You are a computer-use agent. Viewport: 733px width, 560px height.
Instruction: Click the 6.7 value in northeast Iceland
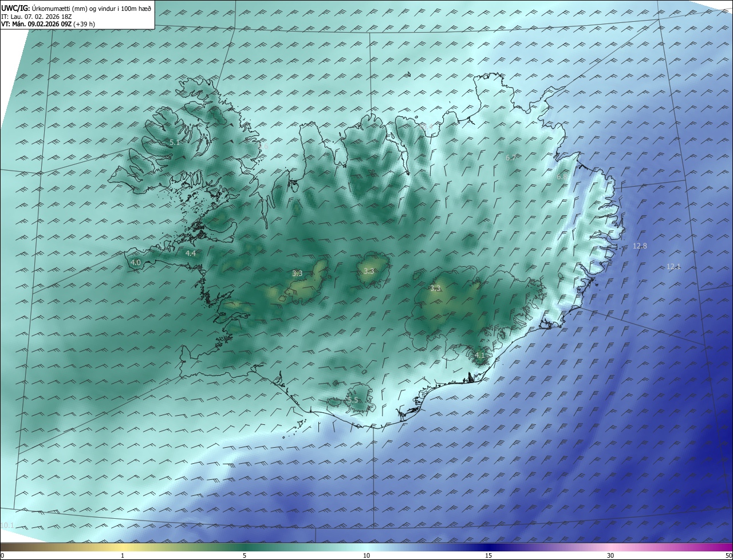pyautogui.click(x=511, y=157)
